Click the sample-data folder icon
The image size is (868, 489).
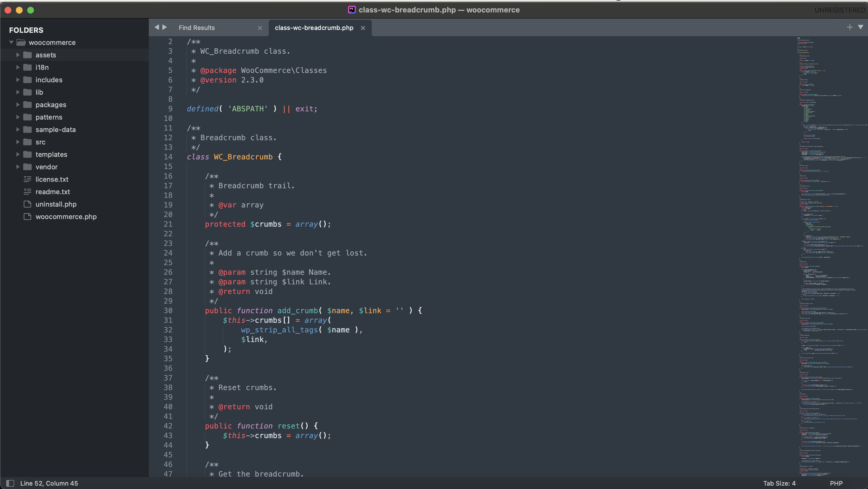click(28, 129)
